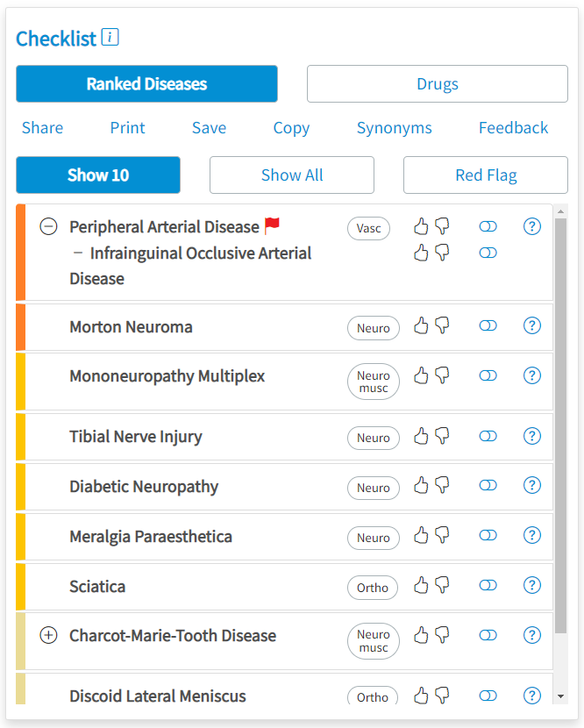Select the Ranked Diseases tab

pyautogui.click(x=146, y=84)
